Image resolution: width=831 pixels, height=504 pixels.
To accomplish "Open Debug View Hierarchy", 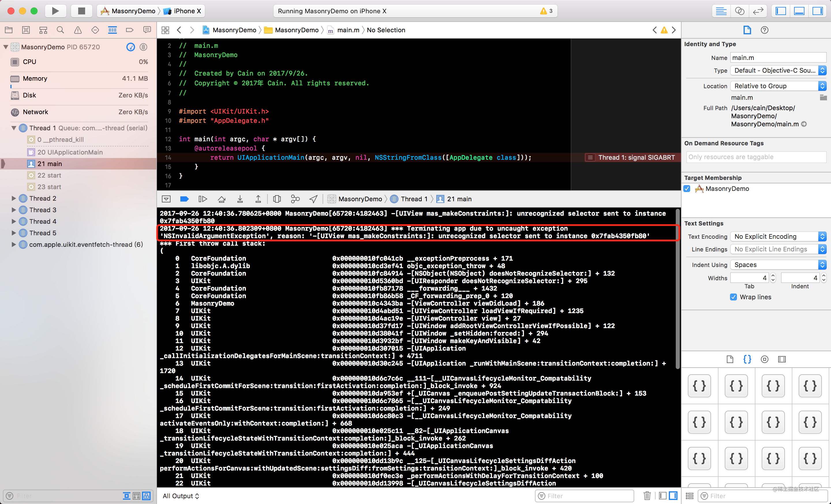I will click(277, 199).
